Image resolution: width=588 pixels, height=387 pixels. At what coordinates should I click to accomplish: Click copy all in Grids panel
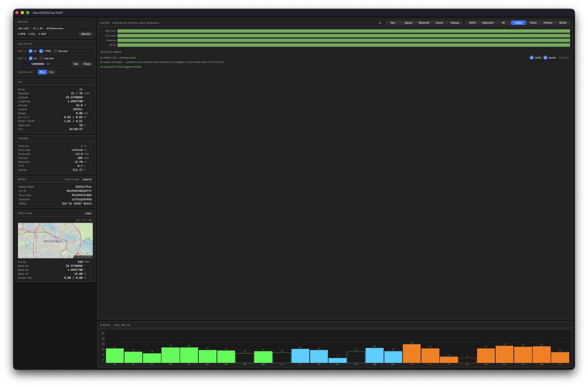click(x=87, y=180)
